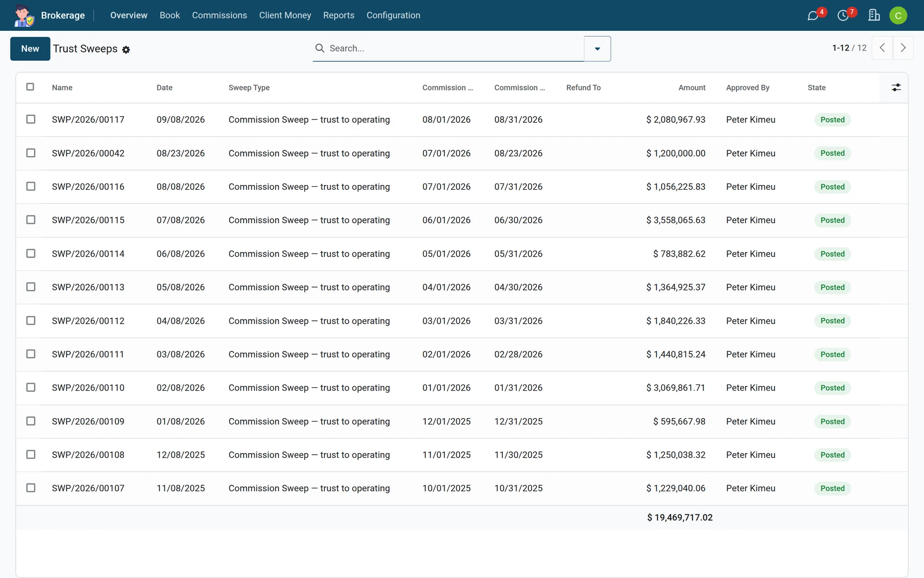The image size is (924, 578).
Task: Sort by Refund To column header
Action: [x=583, y=88]
